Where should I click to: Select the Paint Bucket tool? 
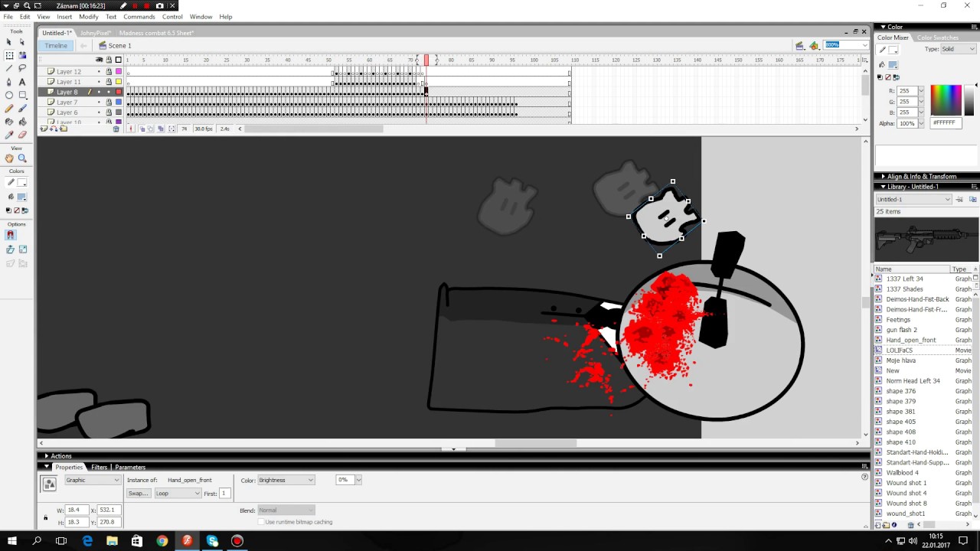click(x=22, y=121)
